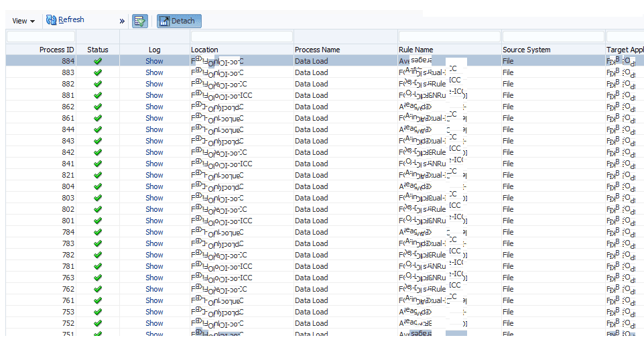Image resolution: width=644 pixels, height=350 pixels.
Task: Click the Refresh button
Action: point(65,20)
